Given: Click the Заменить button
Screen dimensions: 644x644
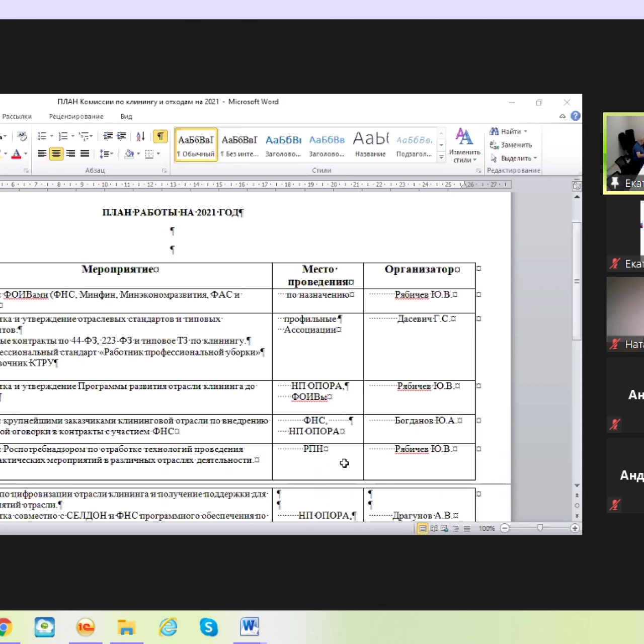Looking at the screenshot, I should (x=511, y=145).
